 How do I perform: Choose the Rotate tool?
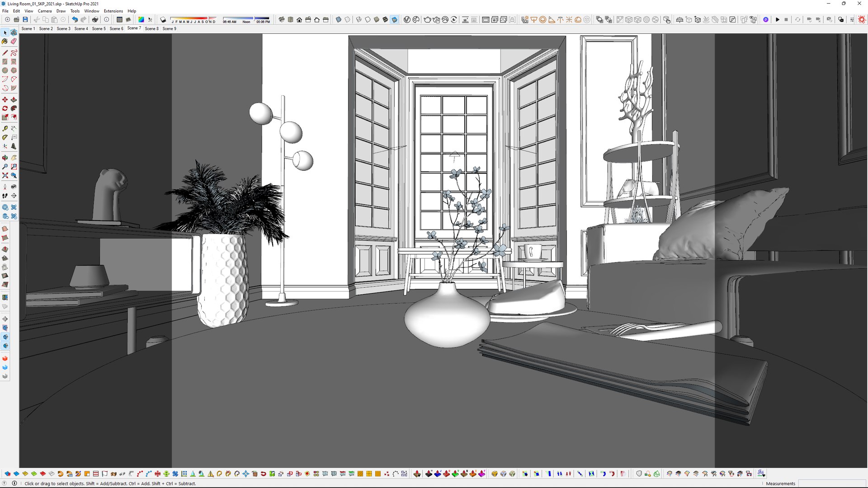coord(5,108)
